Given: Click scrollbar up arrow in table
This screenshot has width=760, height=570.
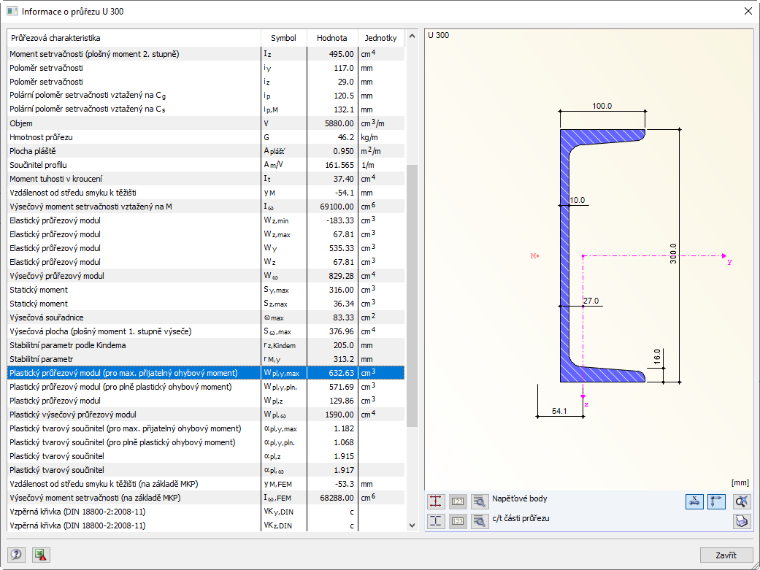Looking at the screenshot, I should pyautogui.click(x=412, y=36).
